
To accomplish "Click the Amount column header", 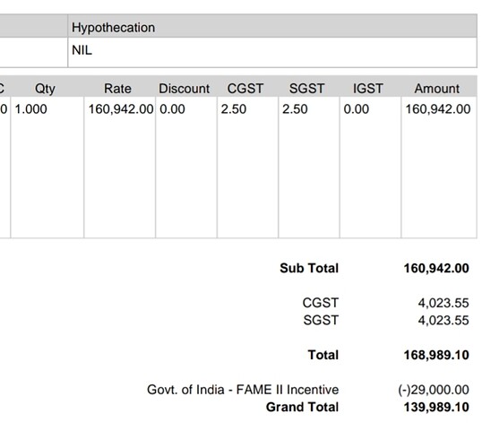I will (x=436, y=89).
